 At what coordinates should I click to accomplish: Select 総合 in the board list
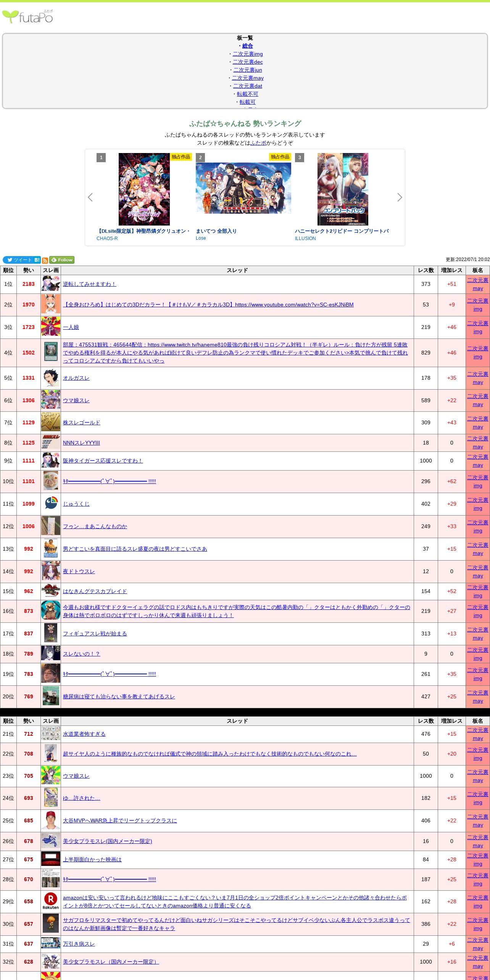point(248,46)
